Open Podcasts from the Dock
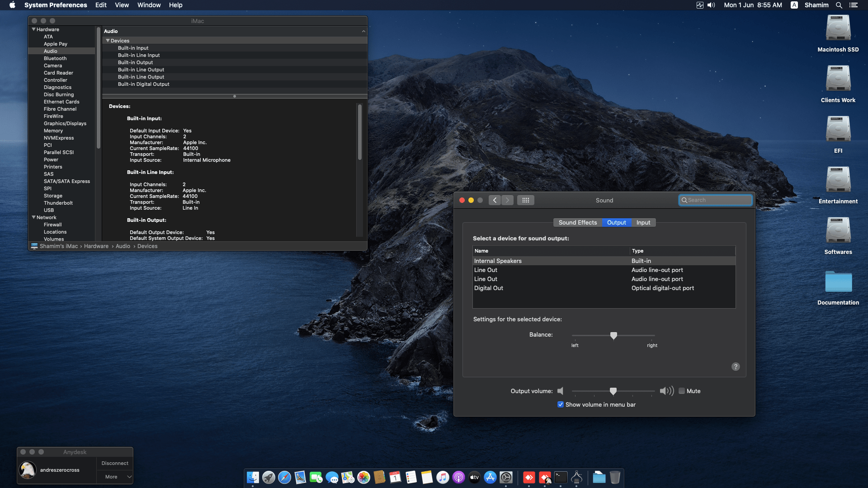This screenshot has width=868, height=488. click(458, 477)
